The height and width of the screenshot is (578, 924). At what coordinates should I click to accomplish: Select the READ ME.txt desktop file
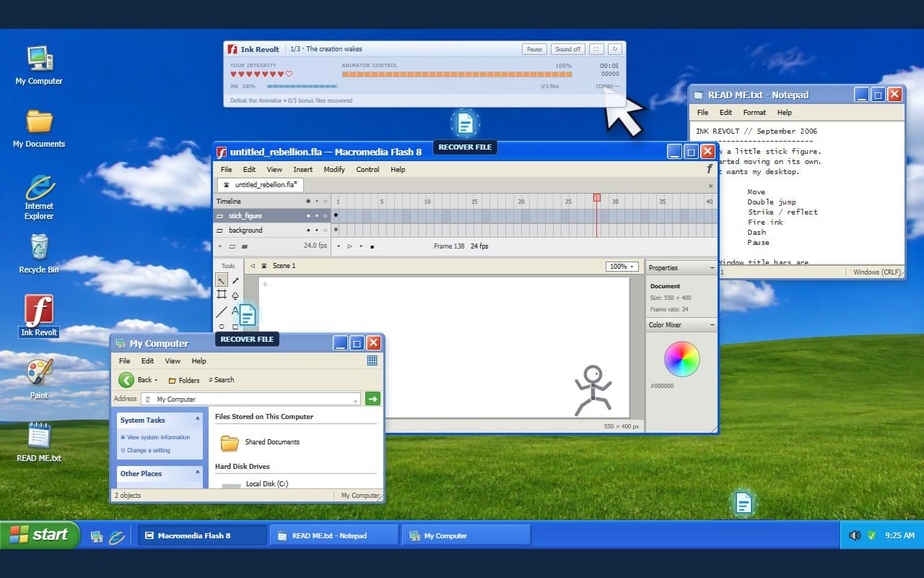click(39, 441)
